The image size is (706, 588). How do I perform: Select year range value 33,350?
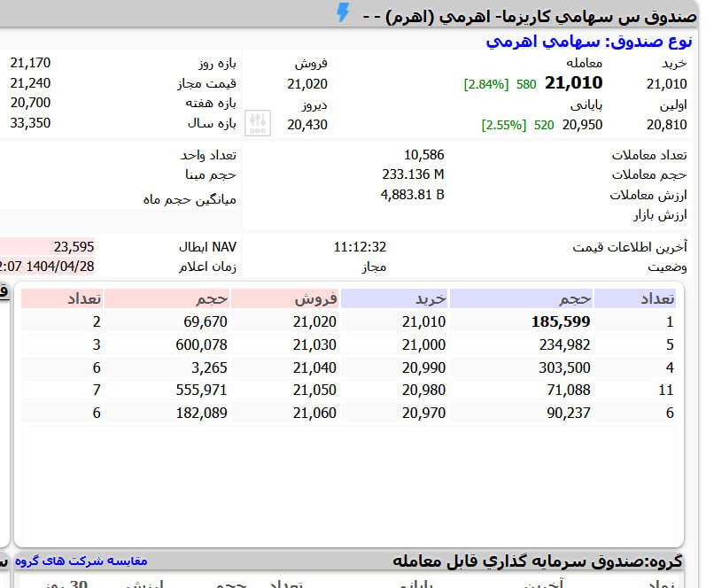pos(30,123)
